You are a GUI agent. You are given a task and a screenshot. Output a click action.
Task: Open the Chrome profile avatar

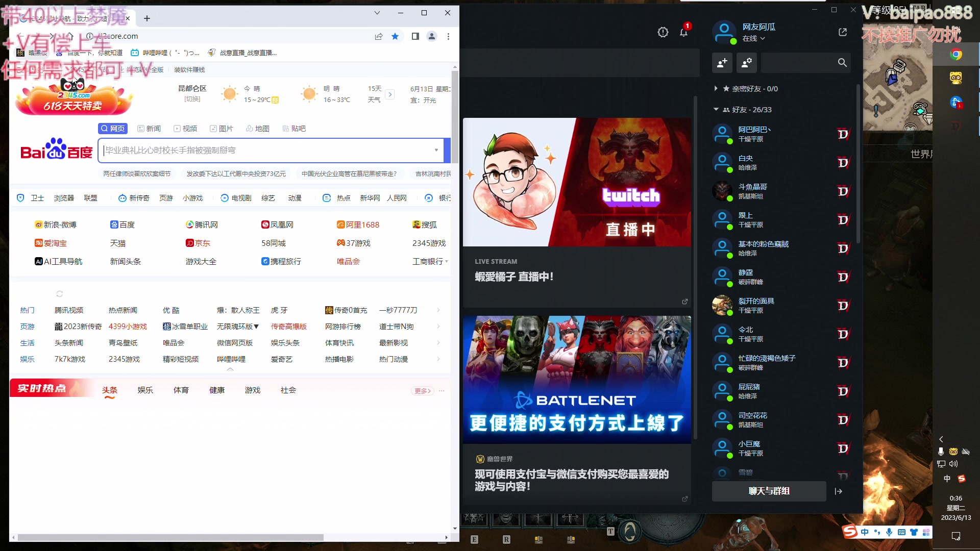tap(432, 36)
